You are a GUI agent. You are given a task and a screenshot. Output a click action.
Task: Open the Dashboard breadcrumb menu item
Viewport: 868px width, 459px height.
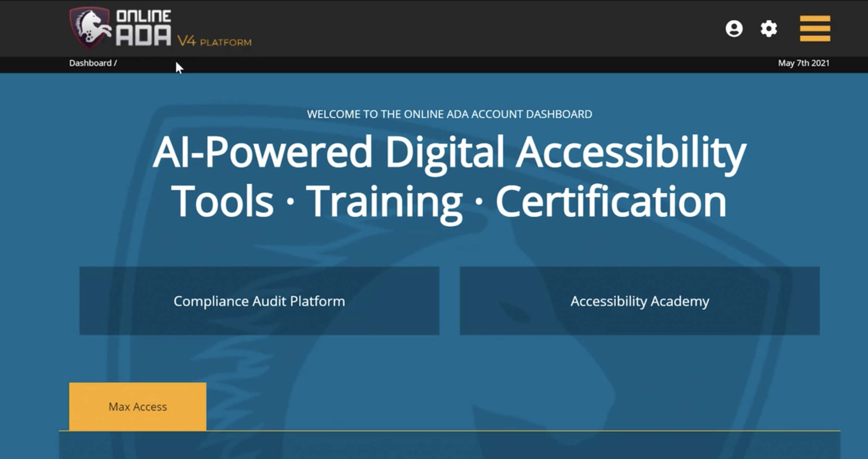[90, 63]
